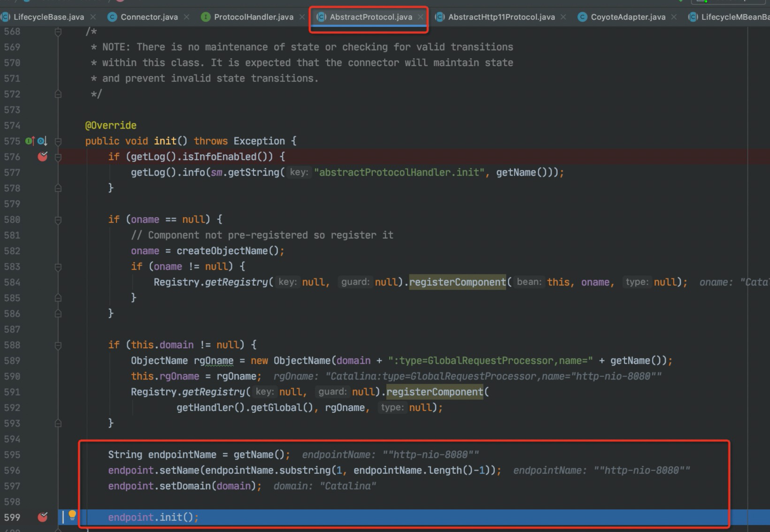
Task: Click the ":type=GlobalRequestProcessor,name=" string
Action: (x=490, y=360)
